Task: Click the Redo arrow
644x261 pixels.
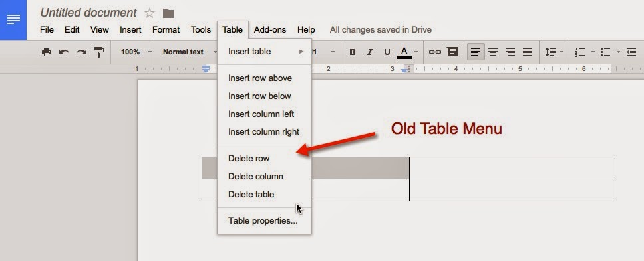Action: (x=81, y=52)
